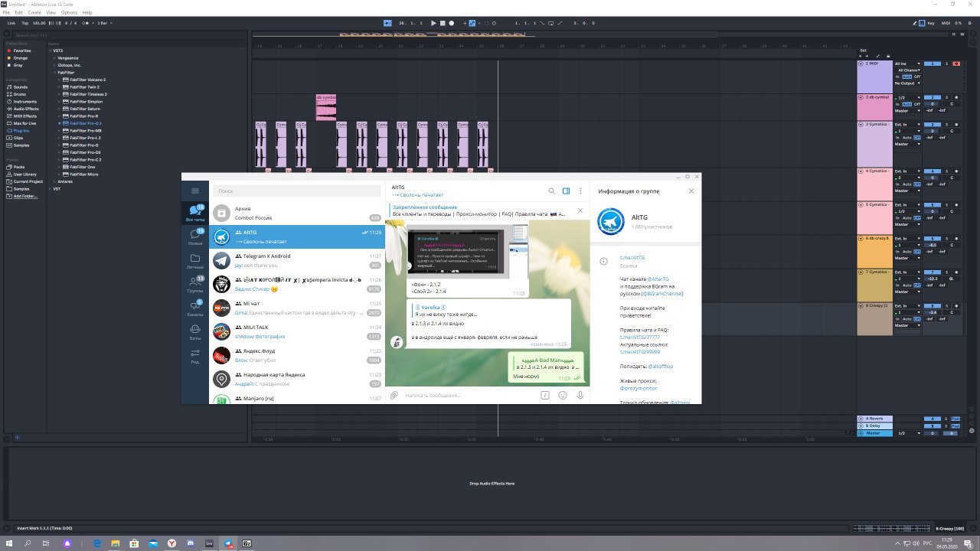Open Ableton's Options menu
This screenshot has height=551, width=980.
click(x=69, y=12)
